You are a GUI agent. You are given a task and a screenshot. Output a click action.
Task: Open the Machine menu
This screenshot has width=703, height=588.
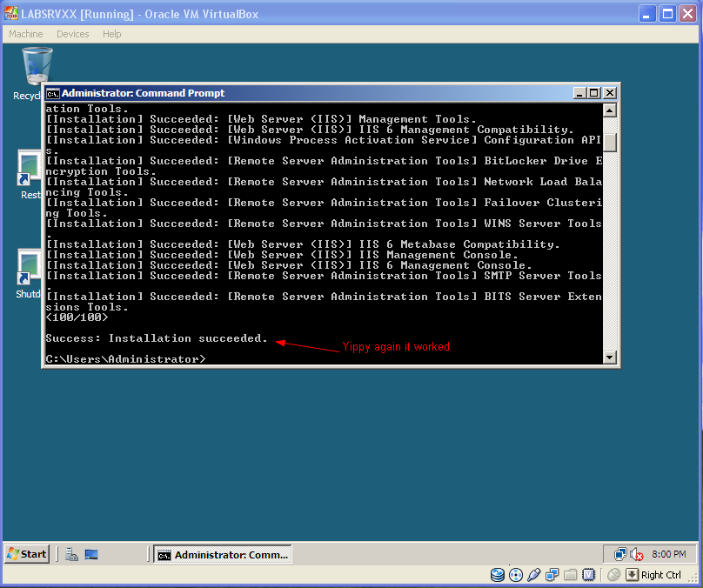[x=26, y=34]
